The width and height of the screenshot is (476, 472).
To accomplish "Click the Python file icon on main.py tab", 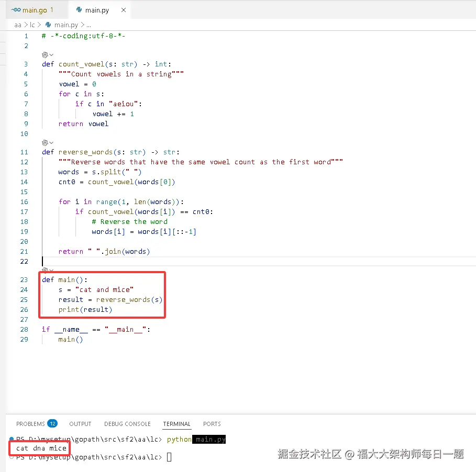I will (x=79, y=10).
